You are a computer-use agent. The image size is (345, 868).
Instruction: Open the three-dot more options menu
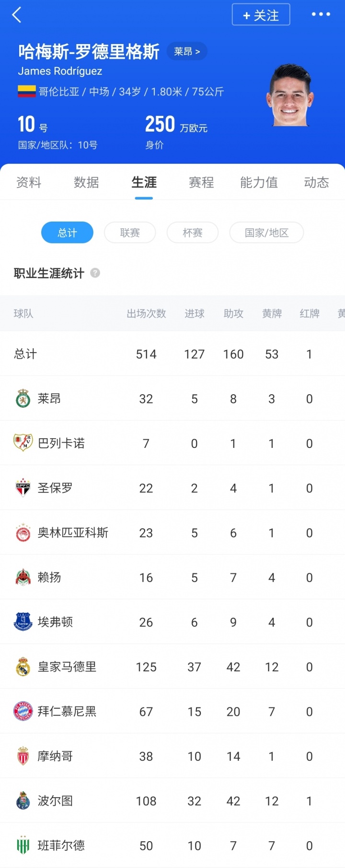(321, 14)
